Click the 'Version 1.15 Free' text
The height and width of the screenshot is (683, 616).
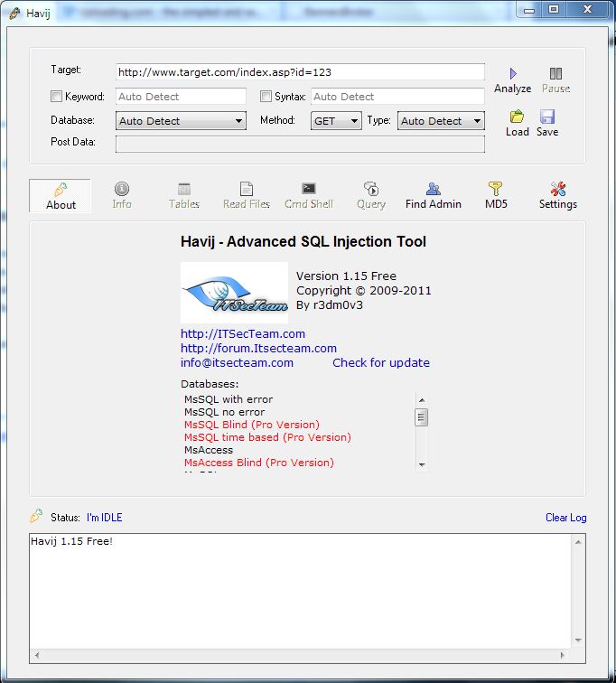pyautogui.click(x=346, y=276)
